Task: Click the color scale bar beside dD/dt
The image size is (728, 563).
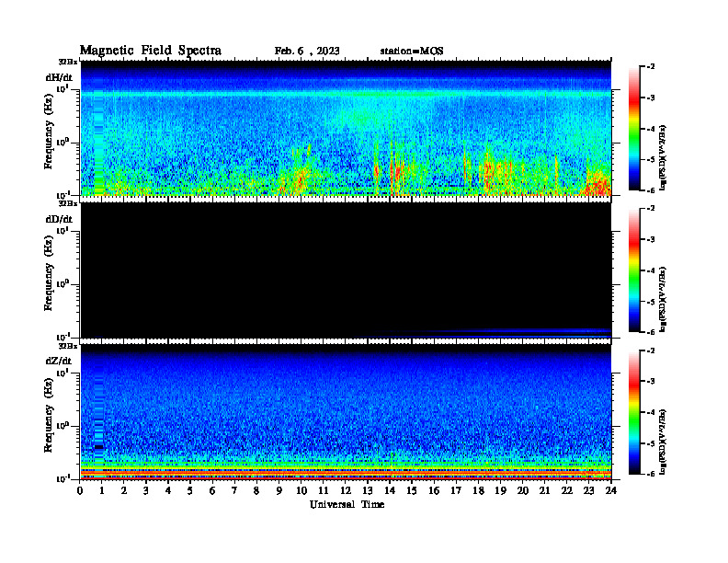Action: pos(634,270)
